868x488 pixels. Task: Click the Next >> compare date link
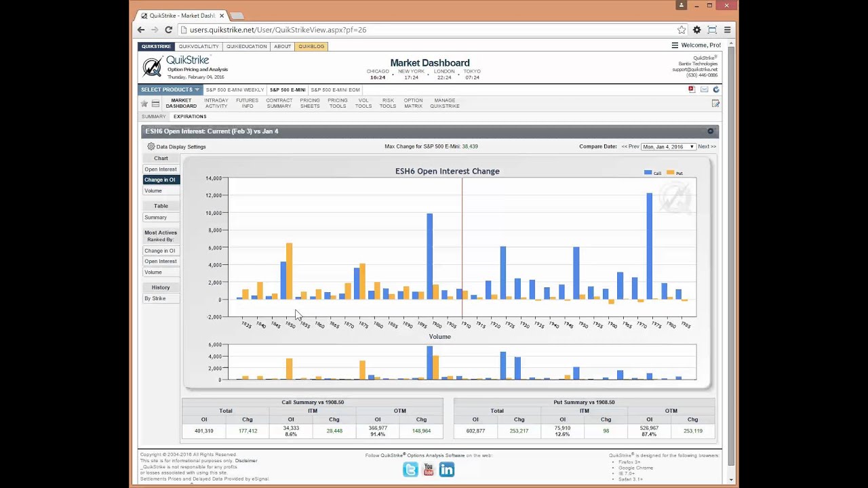click(x=707, y=146)
